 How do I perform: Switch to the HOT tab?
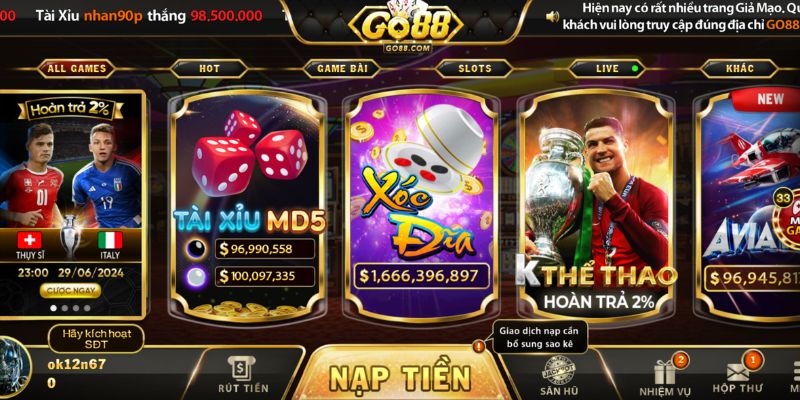209,68
